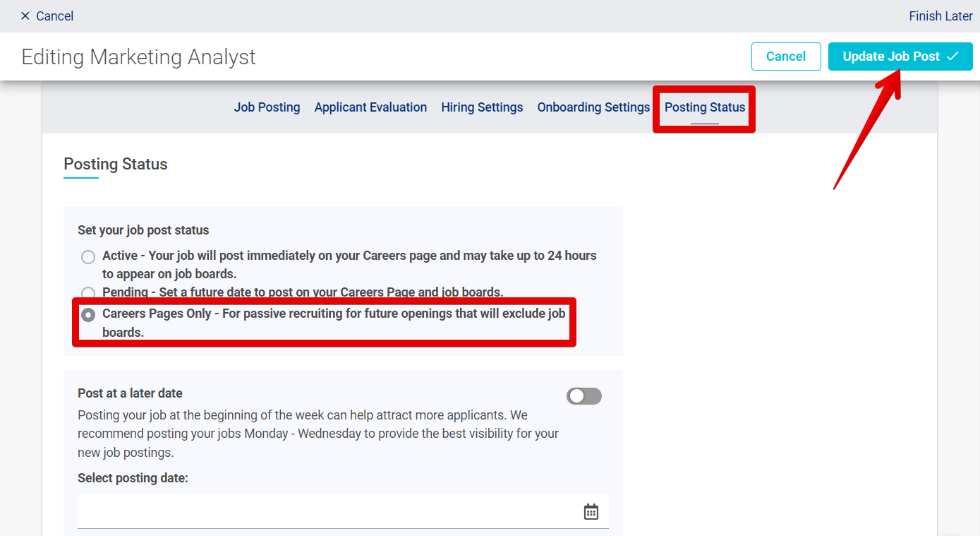Go to the Hiring Settings tab
The height and width of the screenshot is (536, 980).
pyautogui.click(x=482, y=107)
